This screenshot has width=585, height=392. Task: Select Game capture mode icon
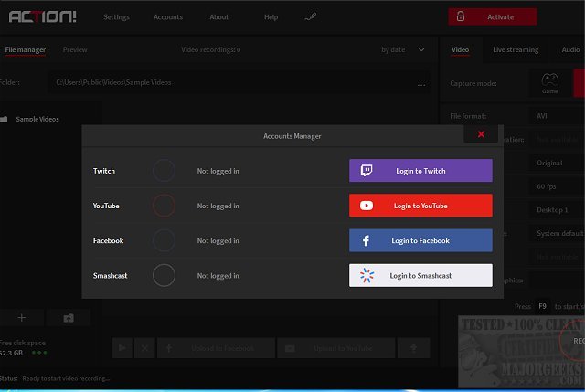(x=550, y=82)
